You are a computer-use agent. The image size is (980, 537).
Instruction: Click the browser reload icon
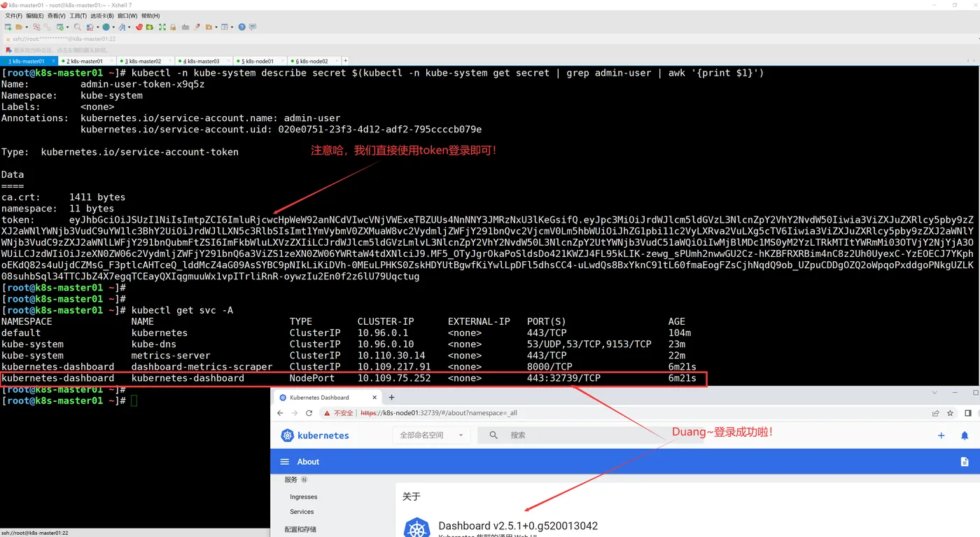pyautogui.click(x=309, y=413)
